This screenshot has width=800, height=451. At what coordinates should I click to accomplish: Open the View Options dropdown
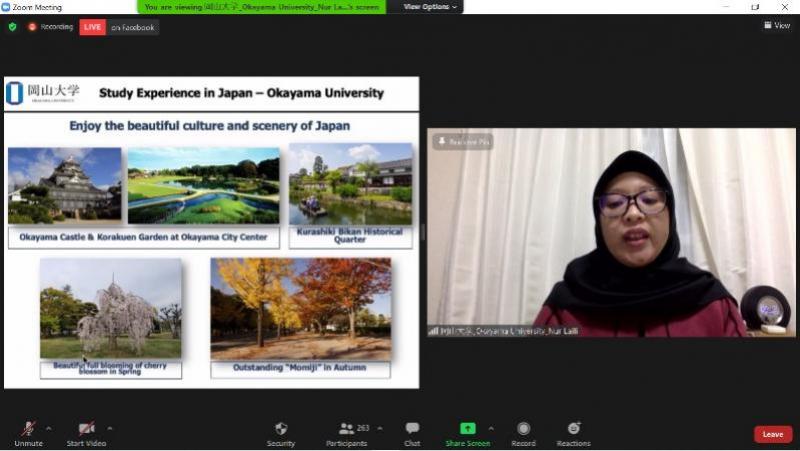click(430, 7)
